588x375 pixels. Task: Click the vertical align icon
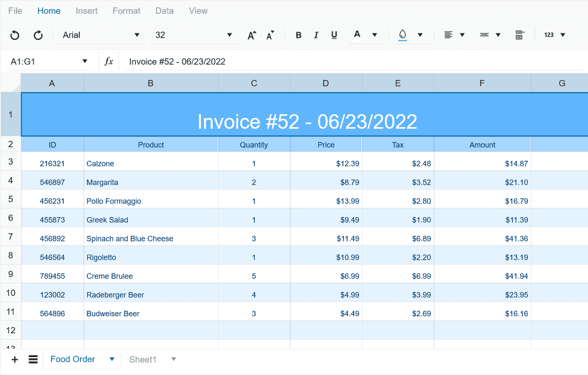coord(484,35)
